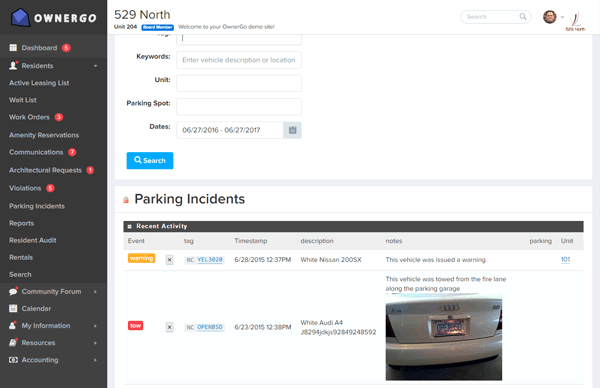Click the Residents person icon
The height and width of the screenshot is (388, 600).
coord(13,65)
